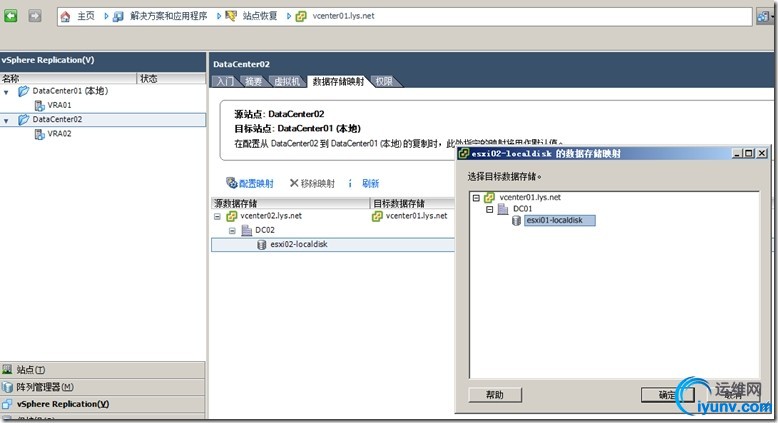
Task: Click the forward navigation arrow
Action: click(35, 16)
